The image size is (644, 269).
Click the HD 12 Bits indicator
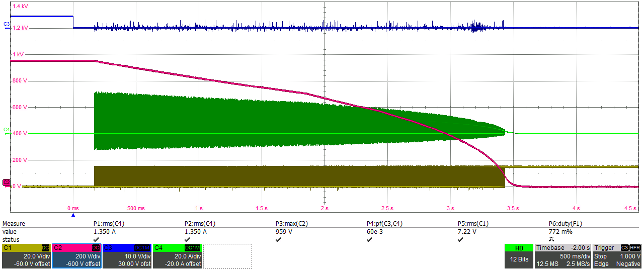pyautogui.click(x=518, y=256)
